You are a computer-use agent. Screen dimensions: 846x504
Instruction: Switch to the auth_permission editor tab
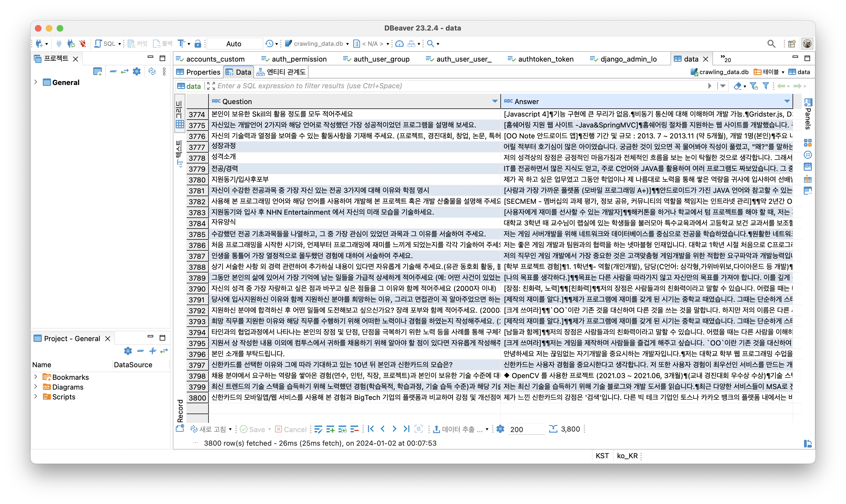click(x=299, y=59)
